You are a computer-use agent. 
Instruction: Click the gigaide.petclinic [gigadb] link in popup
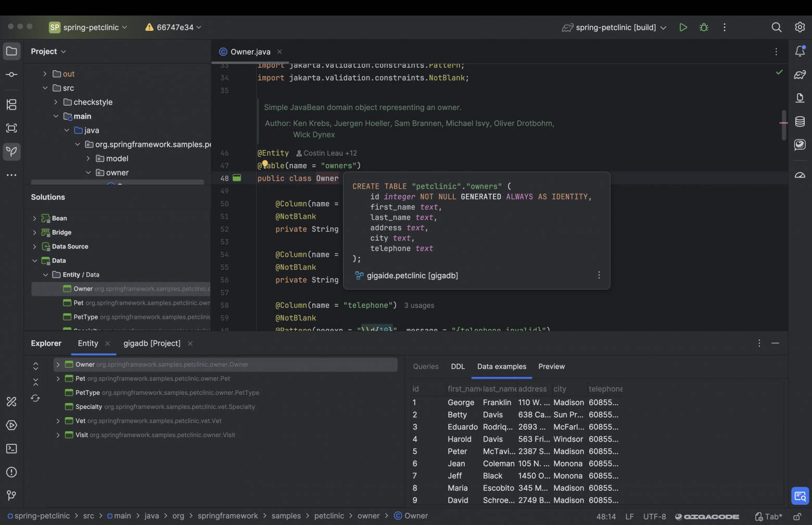[x=412, y=276]
